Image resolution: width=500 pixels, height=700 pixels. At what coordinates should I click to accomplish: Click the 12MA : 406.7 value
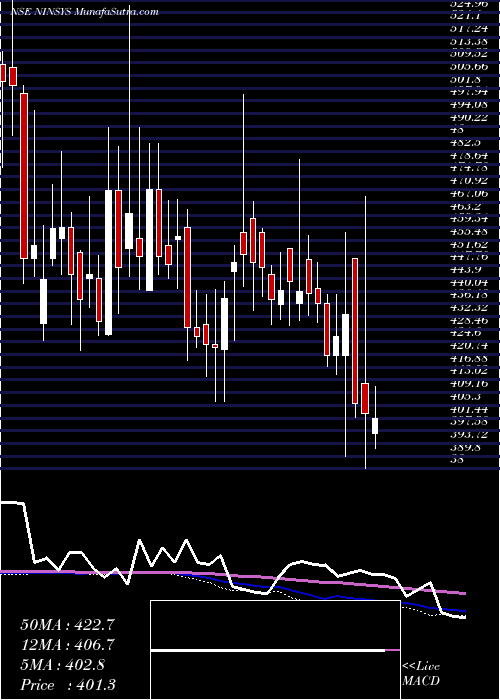67,644
